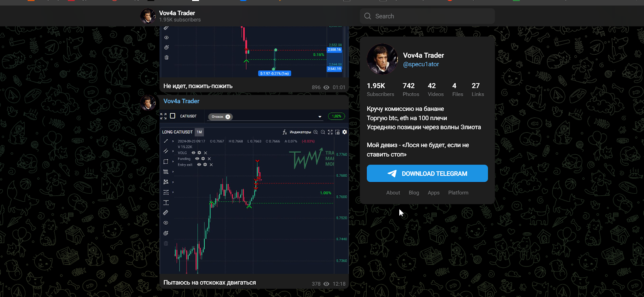Click the 12:18 message timestamp

[339, 284]
